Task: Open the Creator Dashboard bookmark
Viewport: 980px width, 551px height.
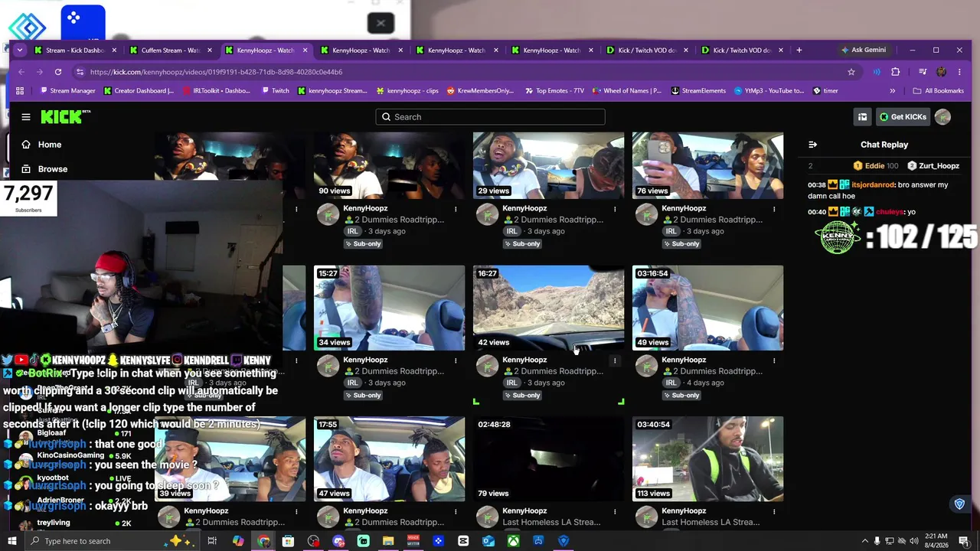Action: (138, 90)
